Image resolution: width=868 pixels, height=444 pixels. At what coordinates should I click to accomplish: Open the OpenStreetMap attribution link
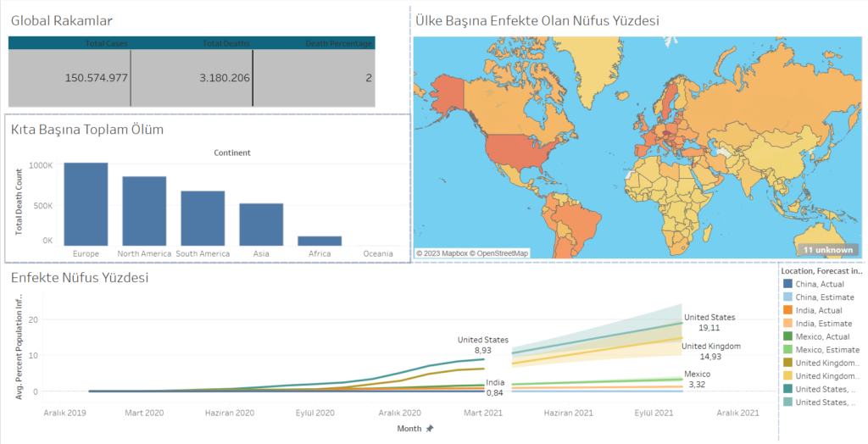(501, 253)
